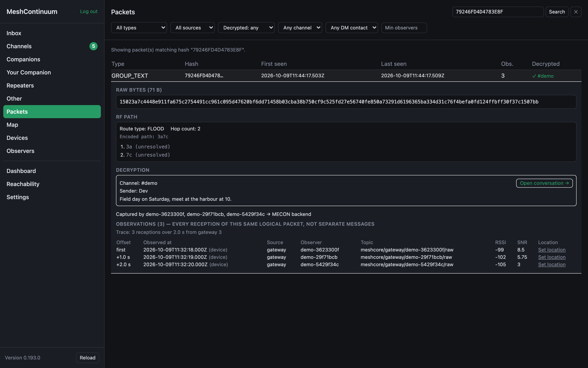The height and width of the screenshot is (368, 588).
Task: Click the MeshContinuum app title
Action: pos(32,11)
